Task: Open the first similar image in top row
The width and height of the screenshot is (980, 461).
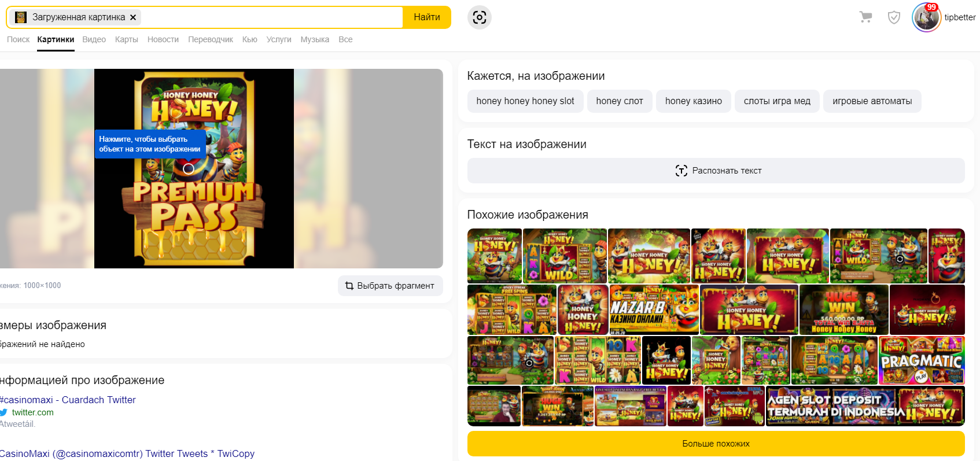Action: (x=495, y=256)
